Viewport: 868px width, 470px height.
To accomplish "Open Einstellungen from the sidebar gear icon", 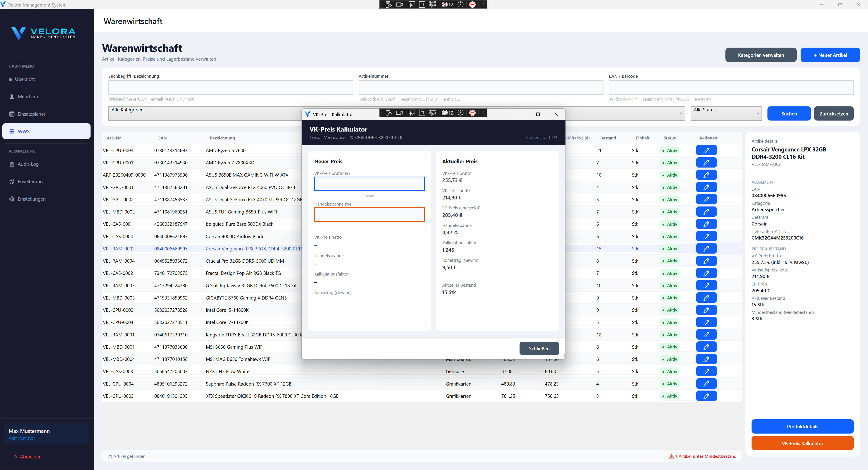I will click(x=12, y=199).
